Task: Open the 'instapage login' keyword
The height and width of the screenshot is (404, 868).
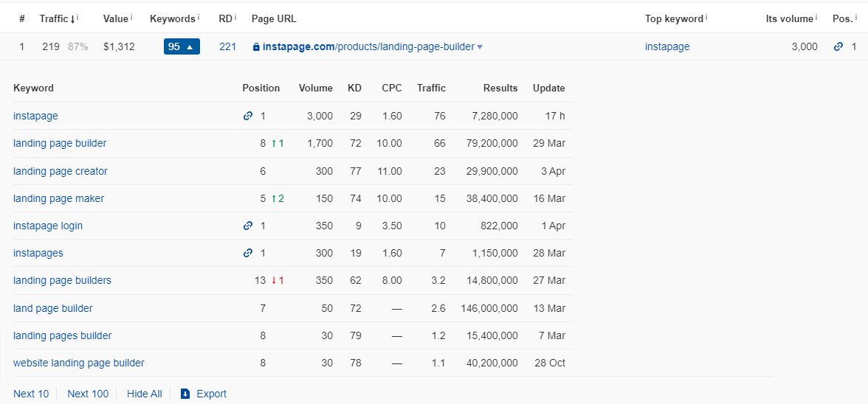Action: click(48, 226)
